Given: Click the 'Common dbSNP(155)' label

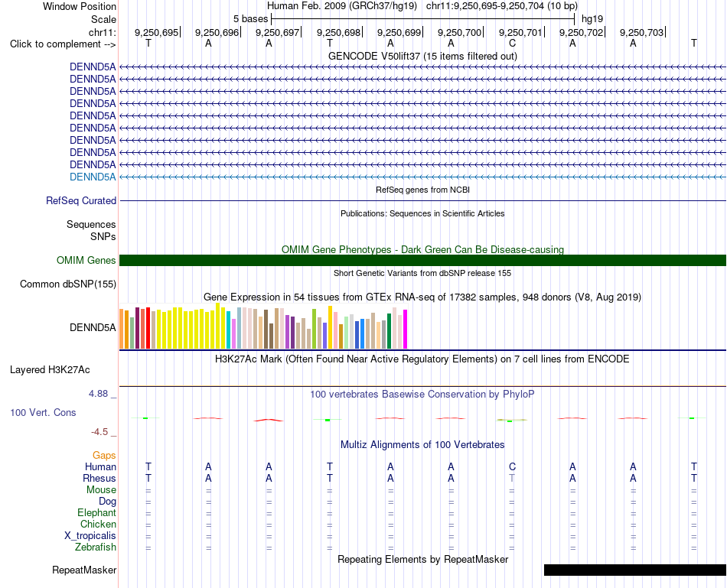Looking at the screenshot, I should [67, 284].
